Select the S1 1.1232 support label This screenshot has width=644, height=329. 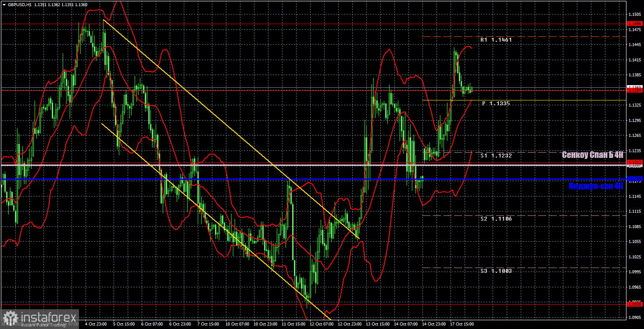tap(496, 156)
